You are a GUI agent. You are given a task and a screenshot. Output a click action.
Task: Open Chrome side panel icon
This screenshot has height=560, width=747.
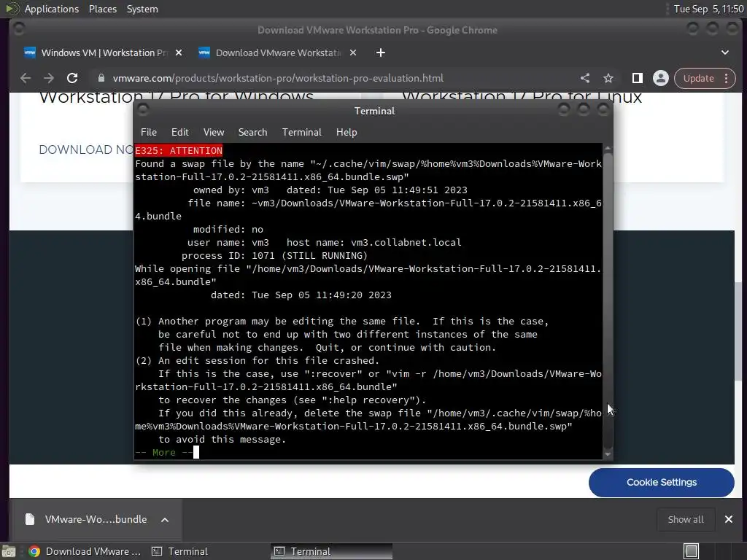tap(637, 78)
